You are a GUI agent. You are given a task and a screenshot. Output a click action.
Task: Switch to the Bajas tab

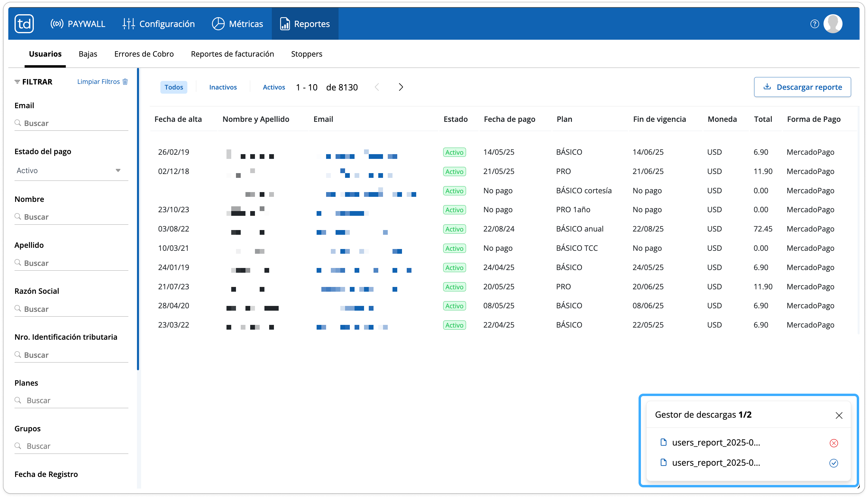[88, 54]
